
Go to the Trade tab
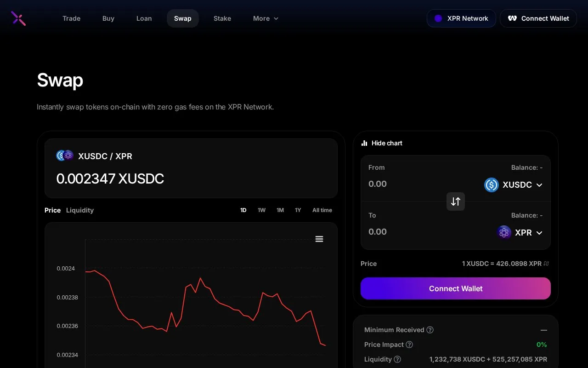[72, 18]
